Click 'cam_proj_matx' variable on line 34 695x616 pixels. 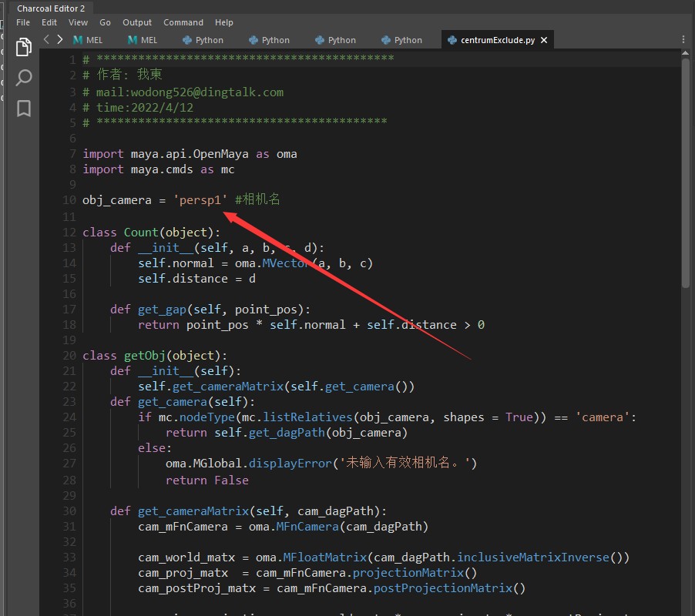[183, 573]
